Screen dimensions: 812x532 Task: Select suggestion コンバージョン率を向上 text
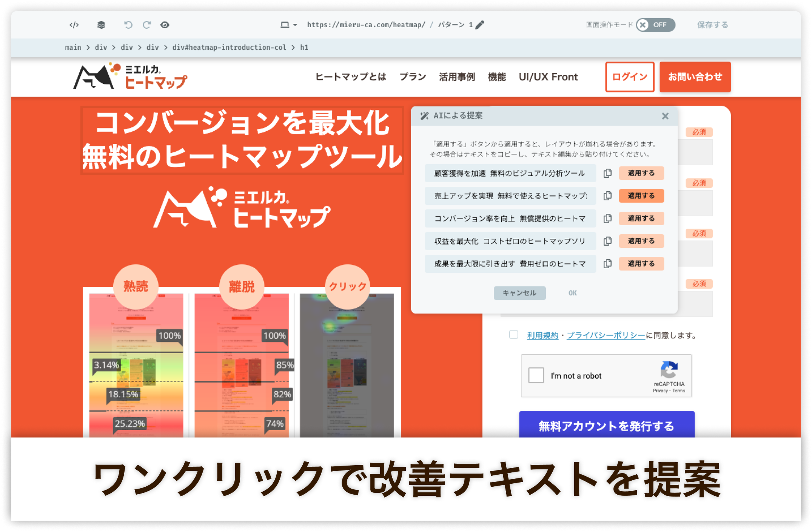[x=510, y=218]
